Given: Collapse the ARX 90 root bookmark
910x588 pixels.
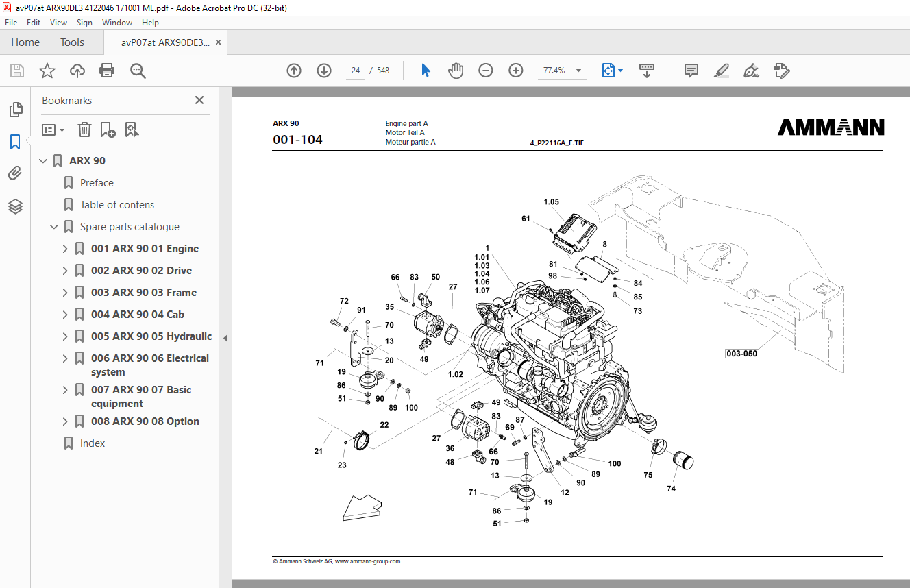Looking at the screenshot, I should pos(43,161).
